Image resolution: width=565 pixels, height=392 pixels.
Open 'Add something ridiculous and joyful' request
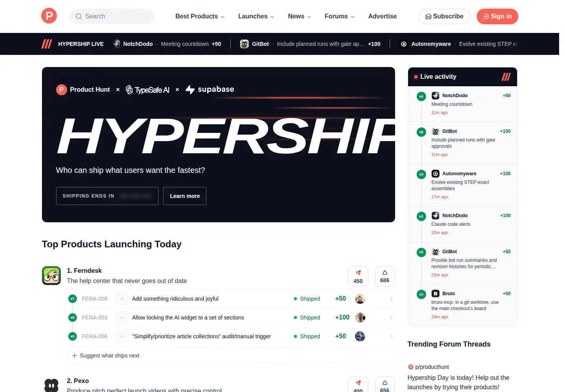click(x=175, y=299)
